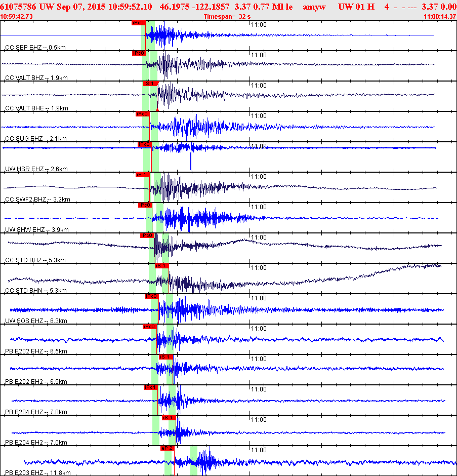Viewport: 457px width, 476px height.
Task: Click the 'UW HSR EHZ -- 2.6km' station label
Action: tap(36, 169)
